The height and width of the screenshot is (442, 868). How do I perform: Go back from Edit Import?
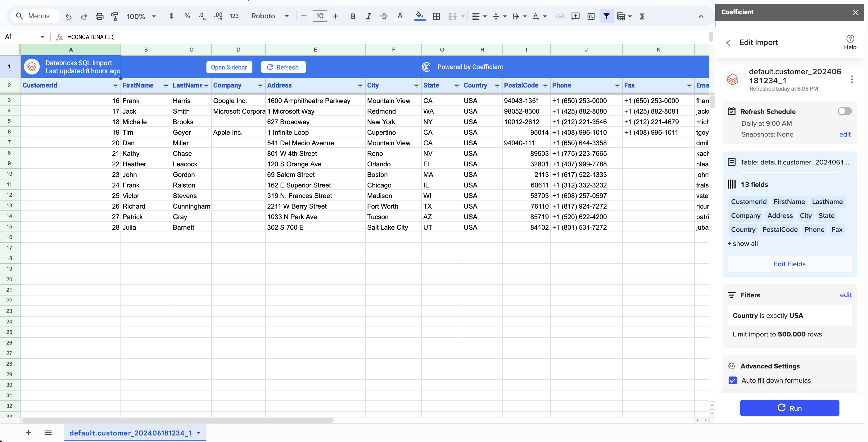(x=728, y=43)
